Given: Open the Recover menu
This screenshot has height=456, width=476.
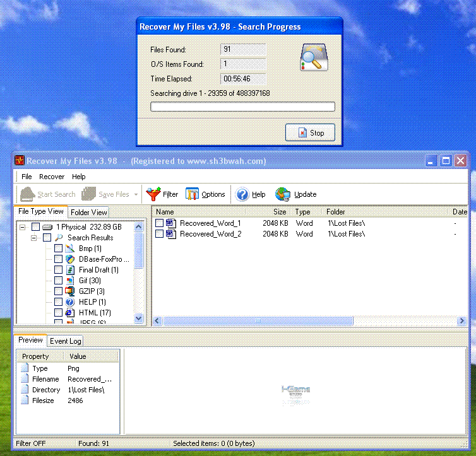Looking at the screenshot, I should pyautogui.click(x=52, y=177).
